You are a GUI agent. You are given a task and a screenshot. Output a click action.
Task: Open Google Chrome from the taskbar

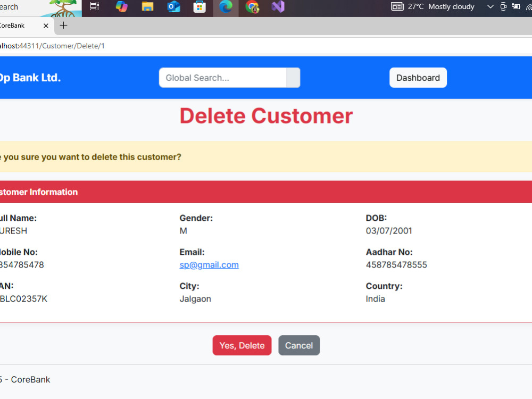[x=252, y=6]
